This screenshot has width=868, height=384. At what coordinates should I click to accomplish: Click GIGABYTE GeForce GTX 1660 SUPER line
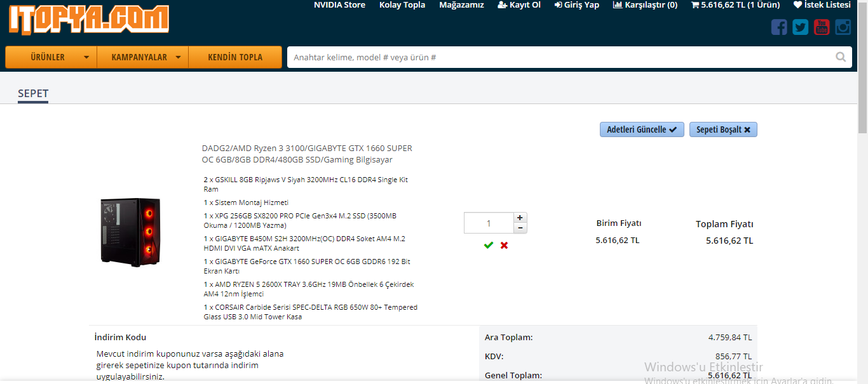coord(307,266)
